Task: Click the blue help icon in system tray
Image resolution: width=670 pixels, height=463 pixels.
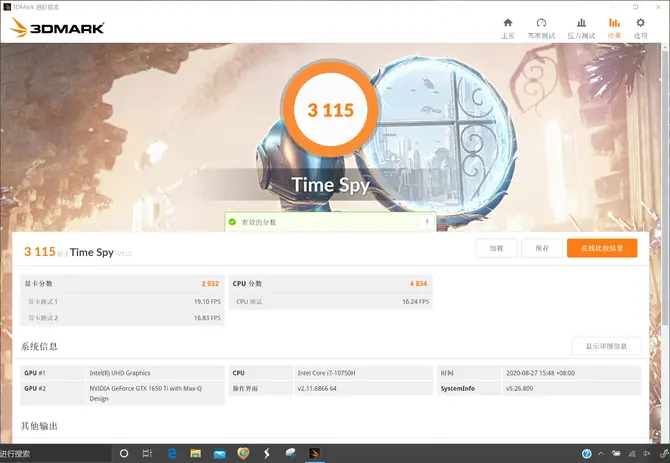Action: [587, 454]
